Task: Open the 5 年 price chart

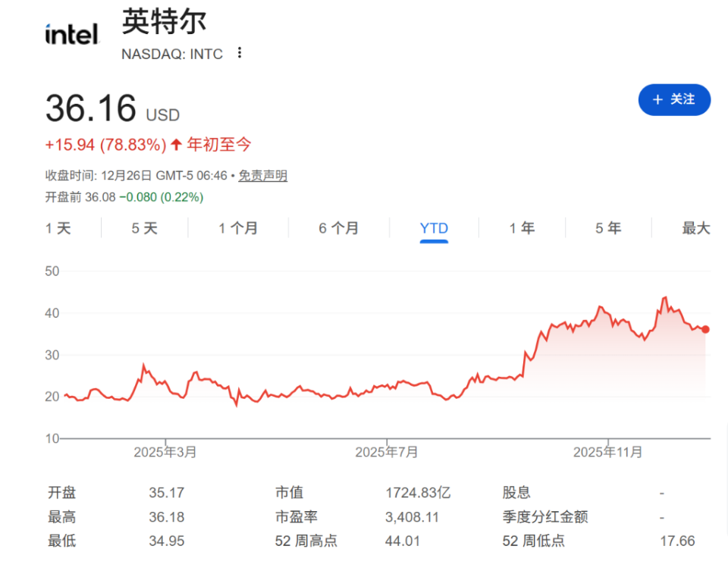Action: (608, 228)
